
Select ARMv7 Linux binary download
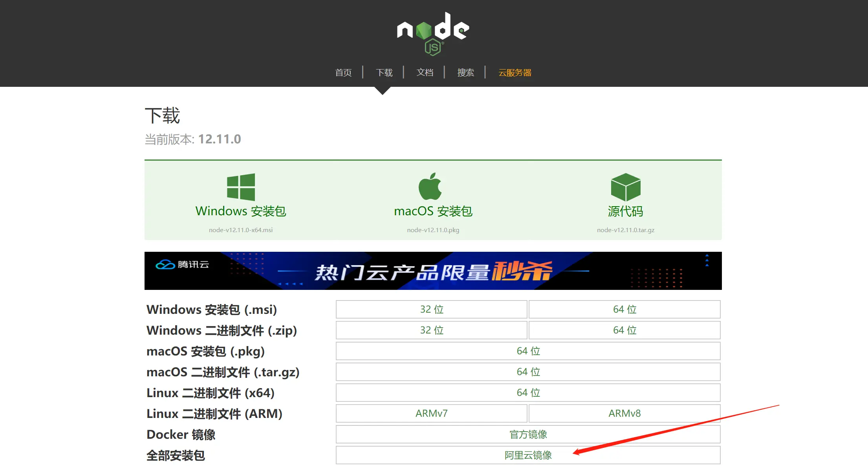pos(431,414)
